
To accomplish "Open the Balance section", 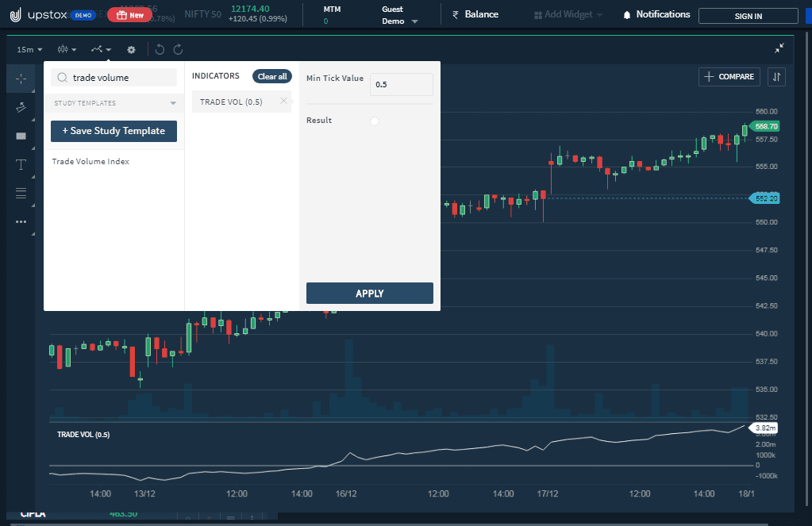I will coord(475,14).
